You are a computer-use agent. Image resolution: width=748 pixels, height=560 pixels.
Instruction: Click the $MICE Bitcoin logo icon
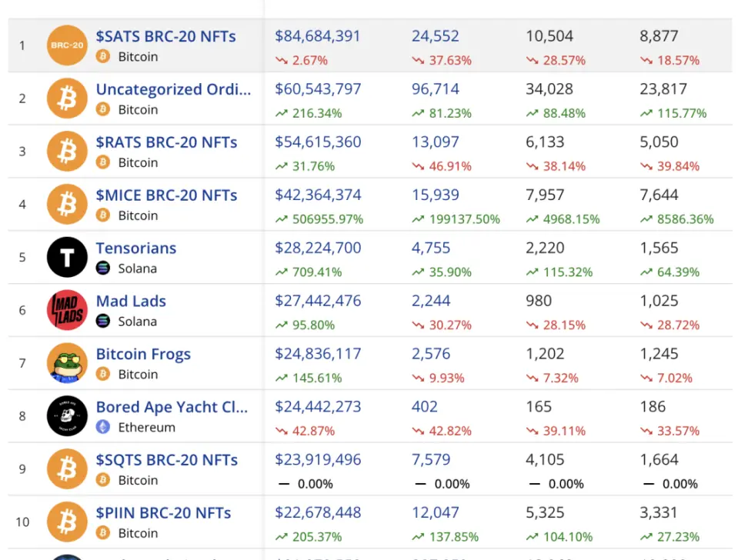[x=67, y=204]
